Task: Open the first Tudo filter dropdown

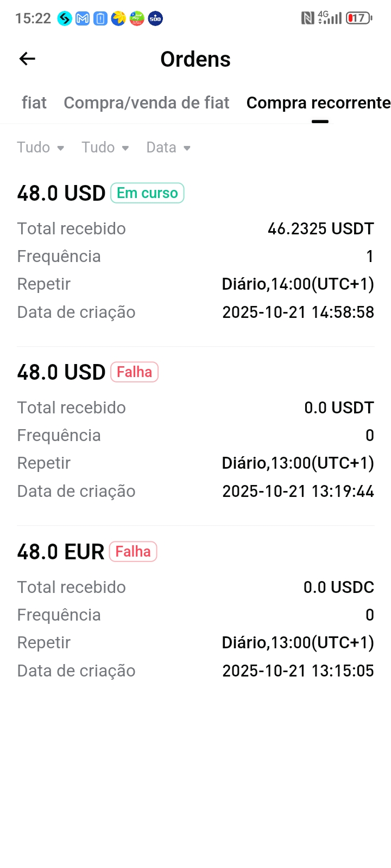Action: 41,148
